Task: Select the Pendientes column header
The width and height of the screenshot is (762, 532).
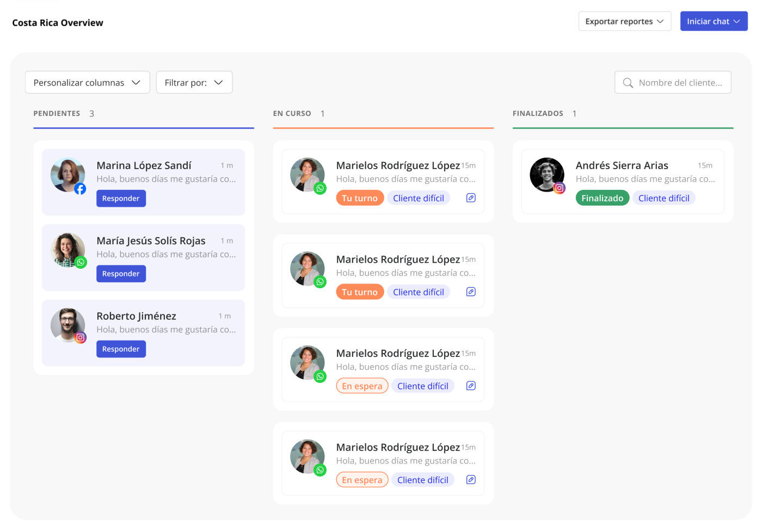Action: pos(57,114)
